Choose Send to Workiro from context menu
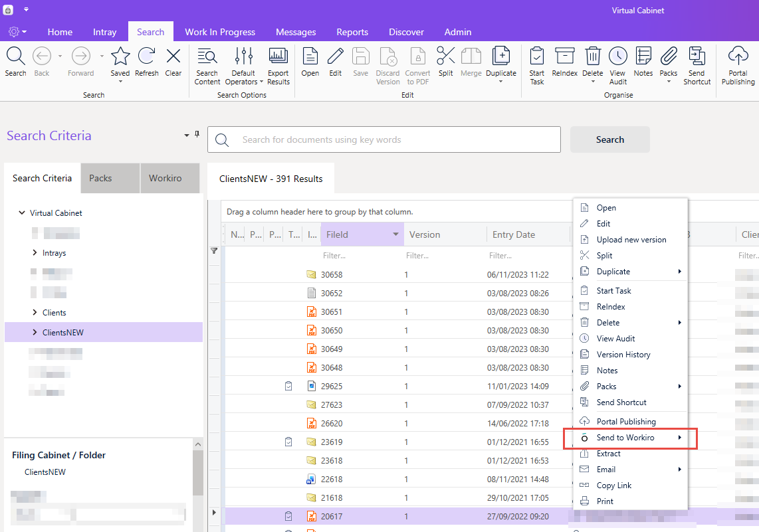759x532 pixels. [x=625, y=438]
